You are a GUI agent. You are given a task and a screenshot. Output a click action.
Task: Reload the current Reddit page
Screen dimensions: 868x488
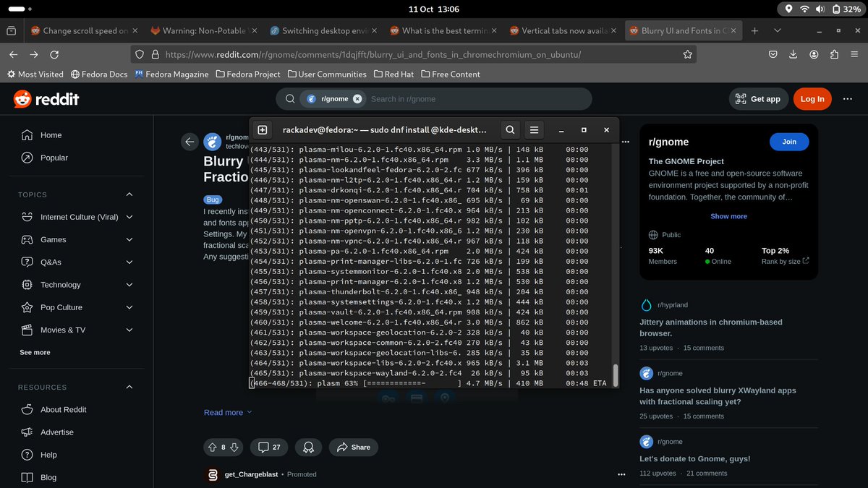pyautogui.click(x=54, y=54)
